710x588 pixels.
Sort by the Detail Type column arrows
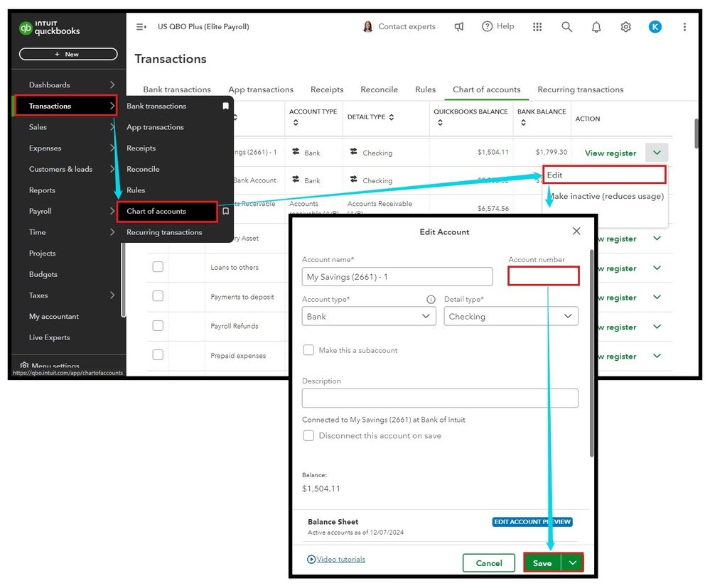click(391, 117)
